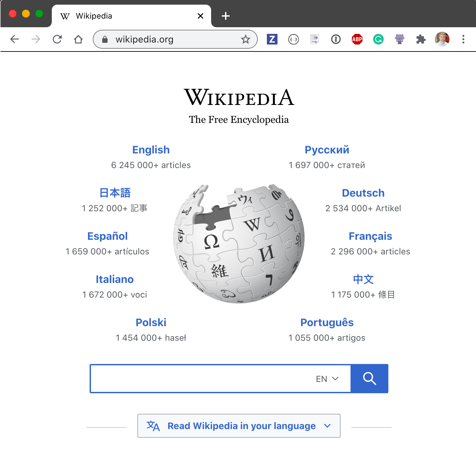Open the English Wikipedia link

click(x=151, y=150)
